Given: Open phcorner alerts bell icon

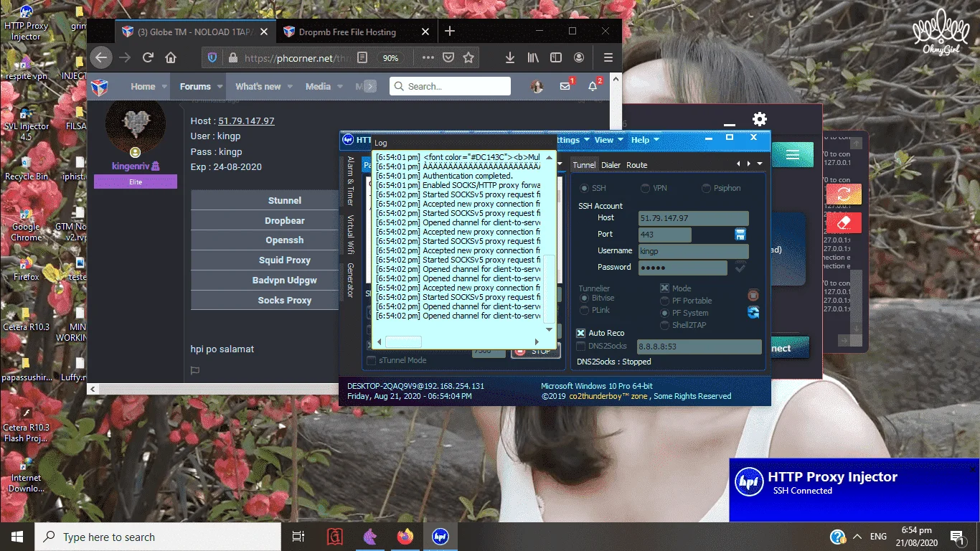Looking at the screenshot, I should tap(593, 86).
